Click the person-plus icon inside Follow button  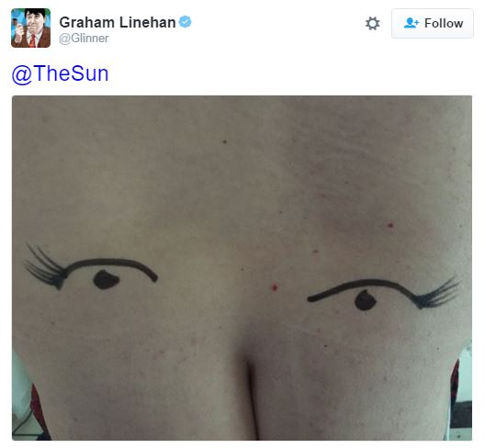click(x=412, y=23)
